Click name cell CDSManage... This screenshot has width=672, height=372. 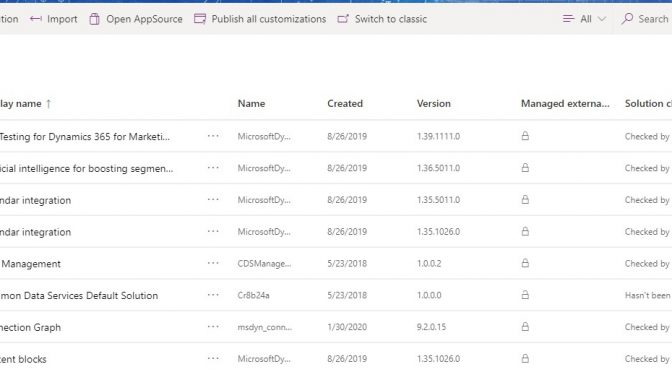click(264, 264)
